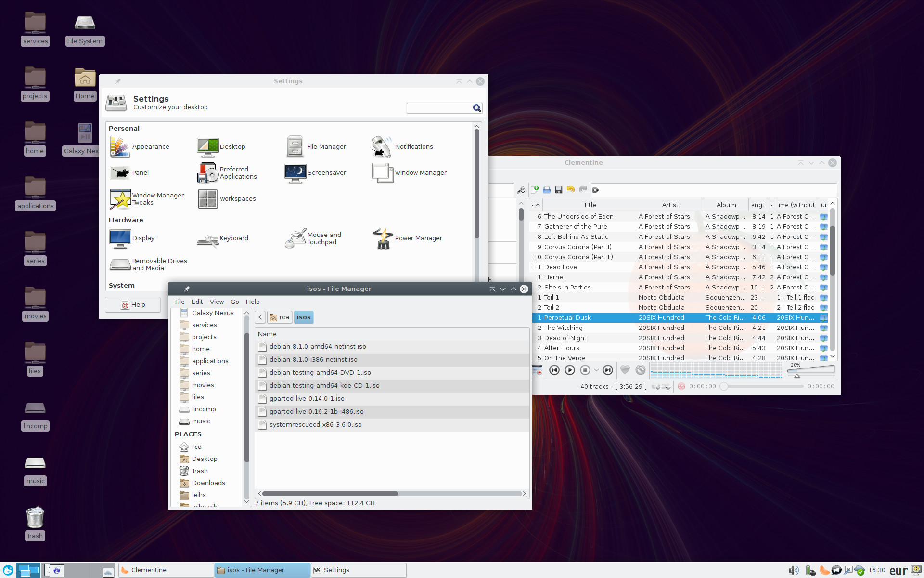This screenshot has width=924, height=578.
Task: Stop playback in Clementine
Action: click(x=585, y=370)
